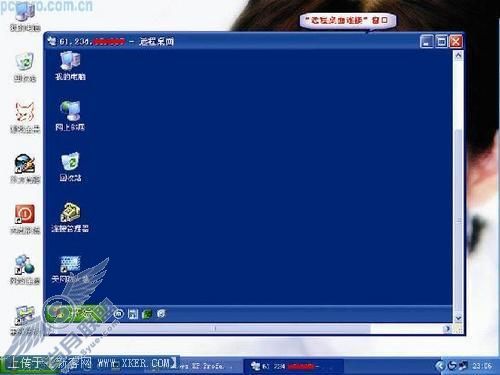Image resolution: width=500 pixels, height=375 pixels.
Task: Click the right arrow of the horizontal scrollbar
Action: click(x=447, y=329)
